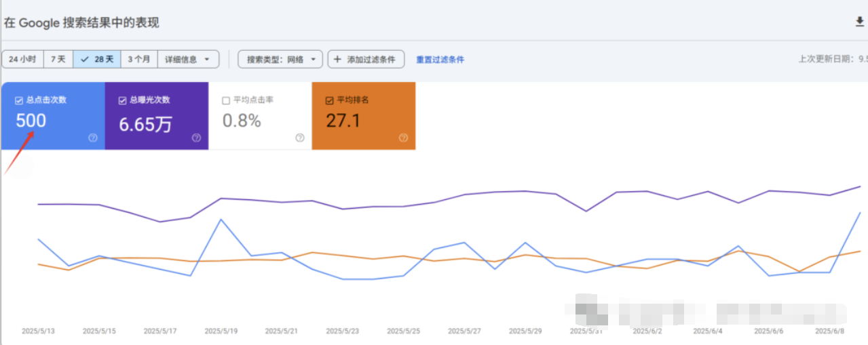Open help icon on average CTR card
This screenshot has height=345, width=868.
click(300, 138)
